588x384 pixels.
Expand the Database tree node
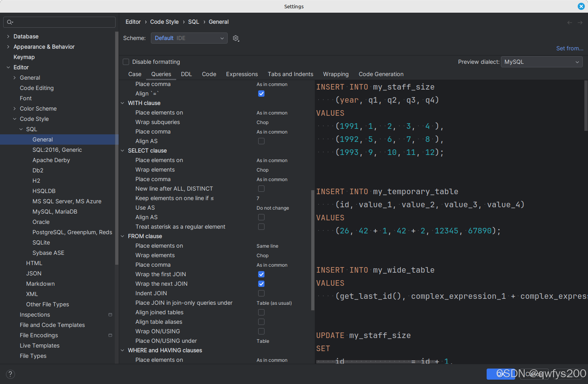[8, 36]
